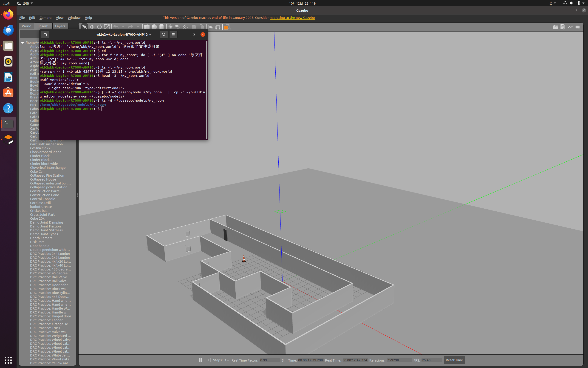Select the arrow selection mode tool
Screen dimensions: 588x368
(x=84, y=27)
